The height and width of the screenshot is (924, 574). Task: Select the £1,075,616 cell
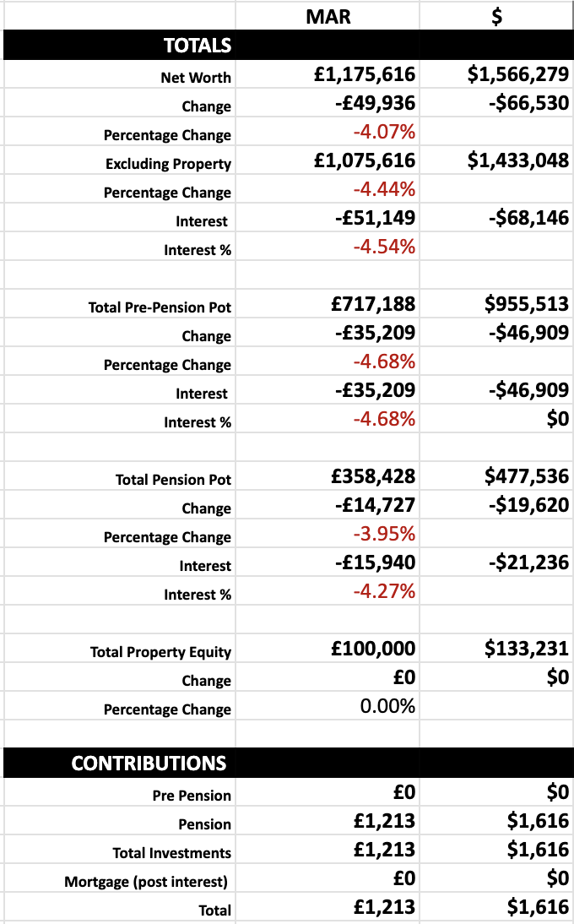(365, 160)
